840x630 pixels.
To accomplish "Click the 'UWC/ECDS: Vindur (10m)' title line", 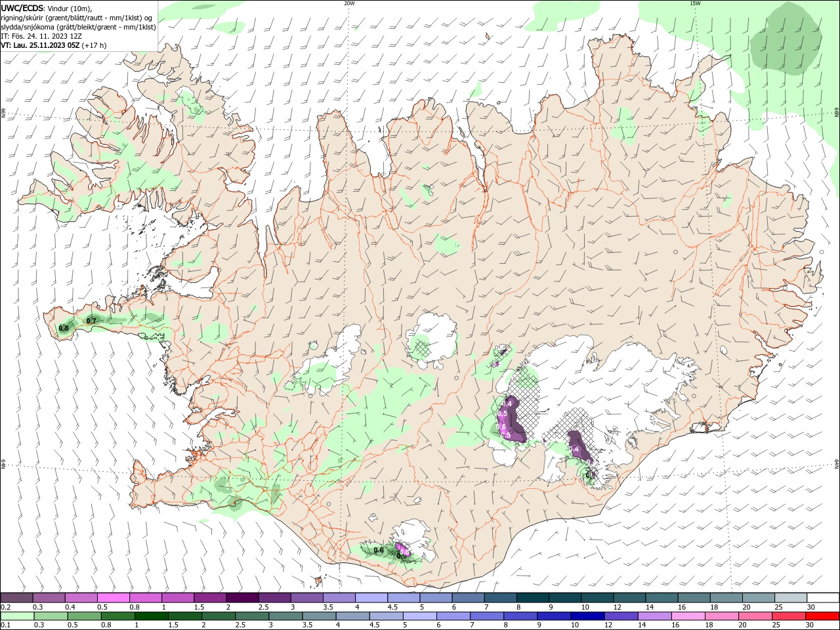I will [47, 9].
